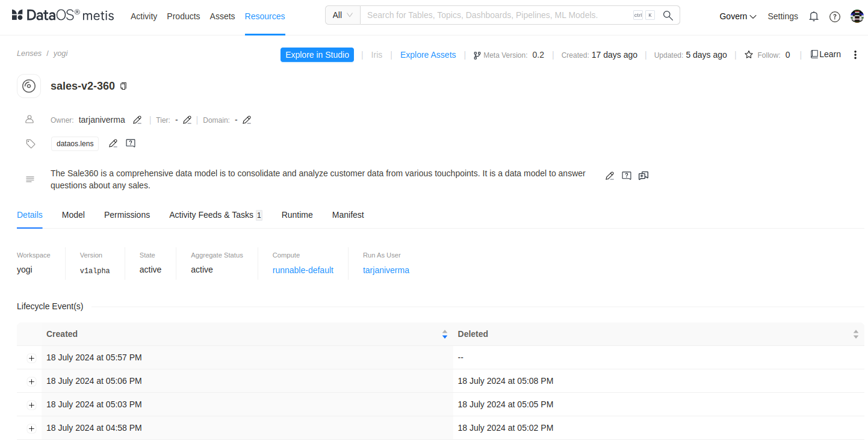This screenshot has width=868, height=441.
Task: Open the Assets menu
Action: [223, 16]
